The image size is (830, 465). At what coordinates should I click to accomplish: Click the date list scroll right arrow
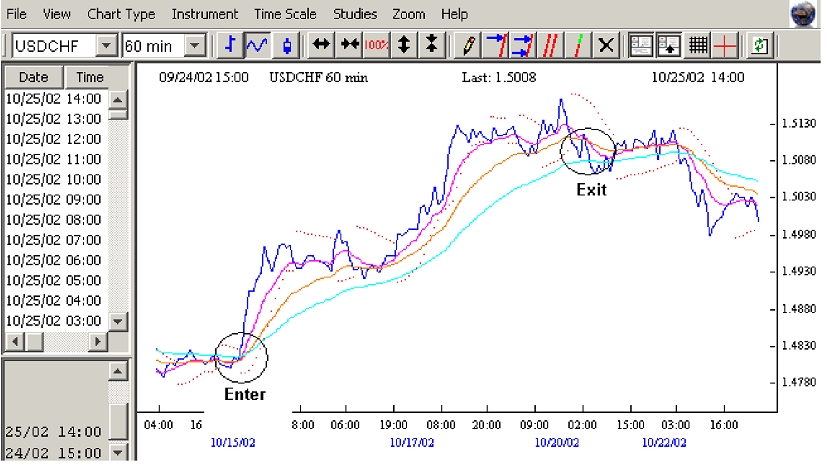coord(97,342)
